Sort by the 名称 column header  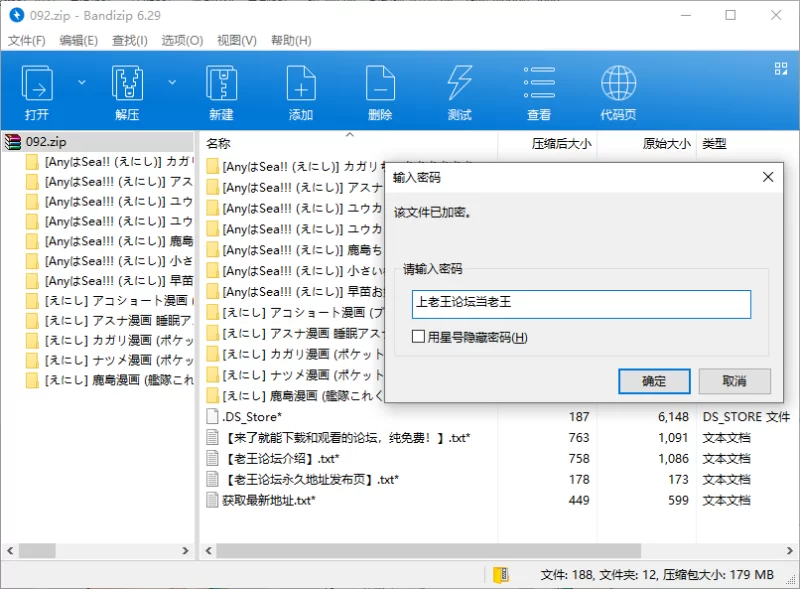coord(218,144)
